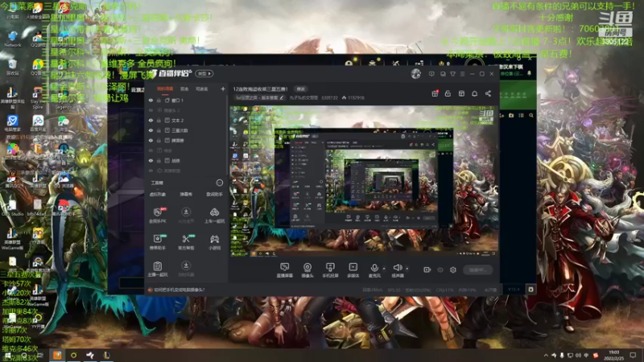Add the 手机投屏 phone casting source
The width and height of the screenshot is (644, 362).
coord(330,270)
